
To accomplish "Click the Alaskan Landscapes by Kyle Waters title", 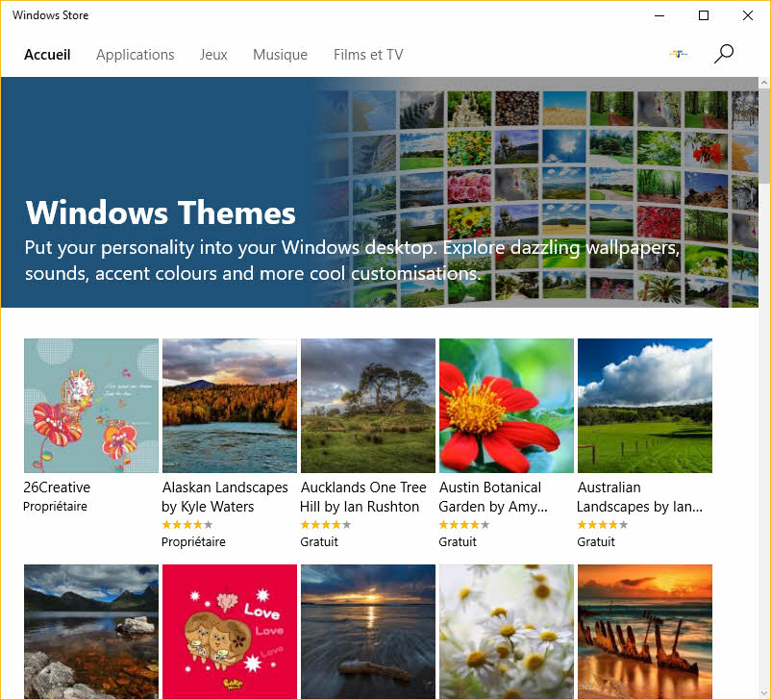I will tap(225, 497).
